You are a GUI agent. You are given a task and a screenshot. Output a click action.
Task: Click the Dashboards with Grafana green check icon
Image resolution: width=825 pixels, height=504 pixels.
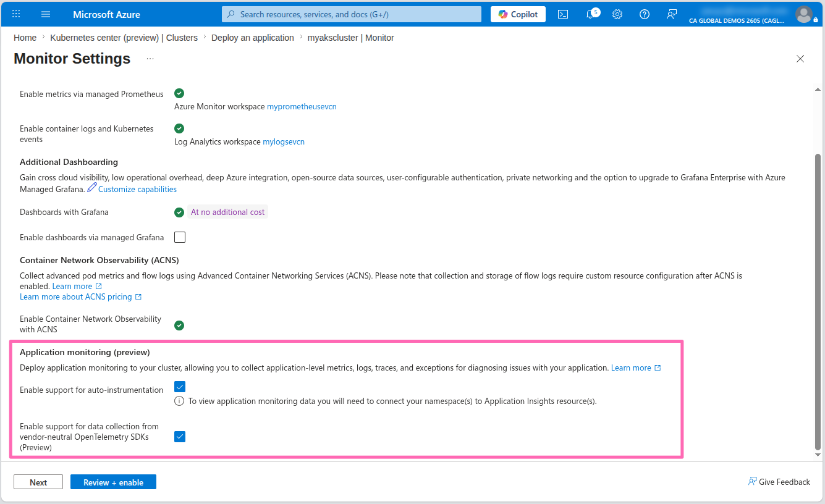tap(179, 212)
